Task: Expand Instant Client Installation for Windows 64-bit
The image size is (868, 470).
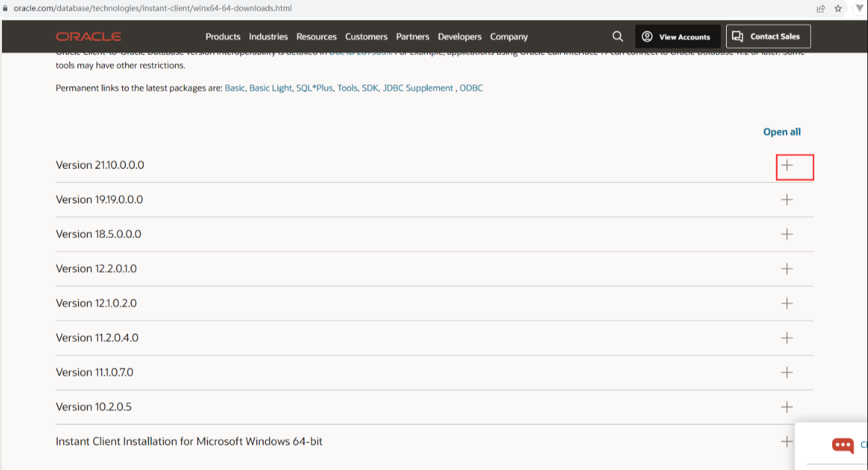Action: point(787,441)
